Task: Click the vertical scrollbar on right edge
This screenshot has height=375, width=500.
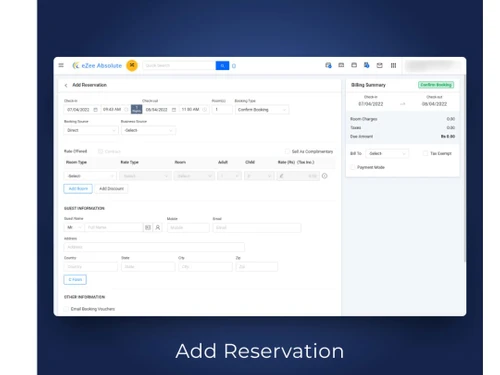Action: click(465, 168)
